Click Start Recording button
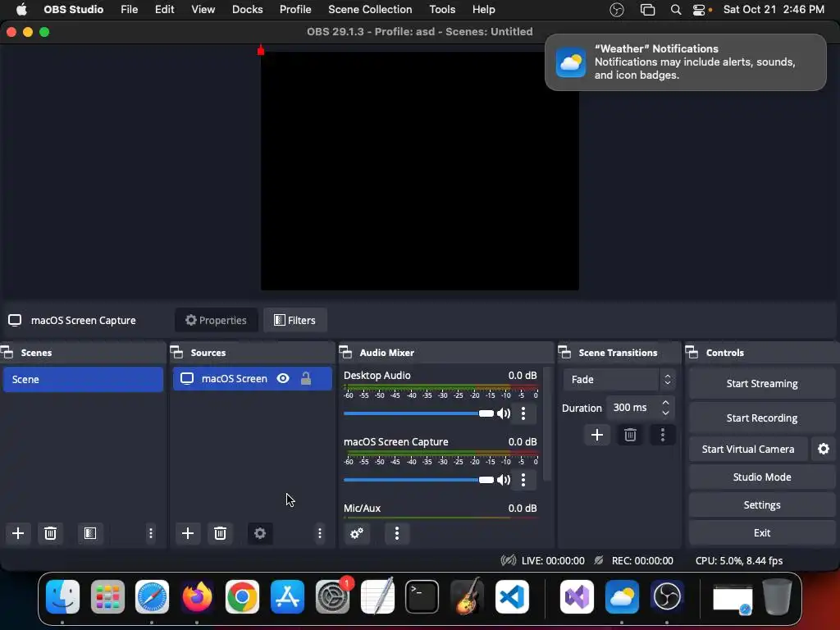Viewport: 840px width, 630px height. (762, 418)
